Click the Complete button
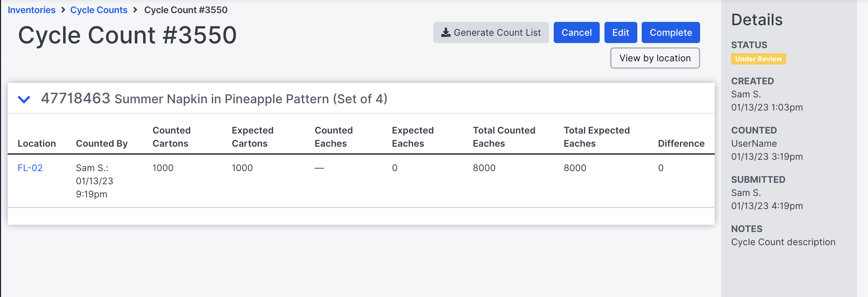The width and height of the screenshot is (868, 297). tap(671, 32)
